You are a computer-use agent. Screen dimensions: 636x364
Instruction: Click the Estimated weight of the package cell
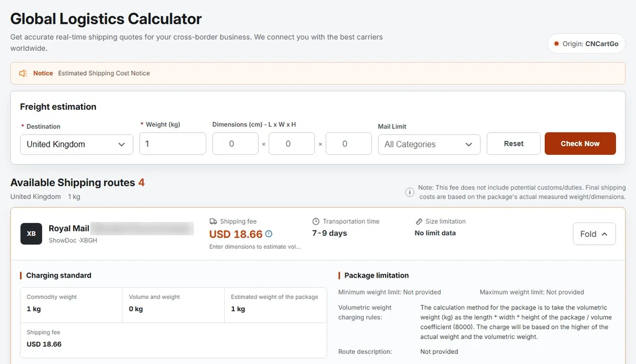tap(276, 305)
